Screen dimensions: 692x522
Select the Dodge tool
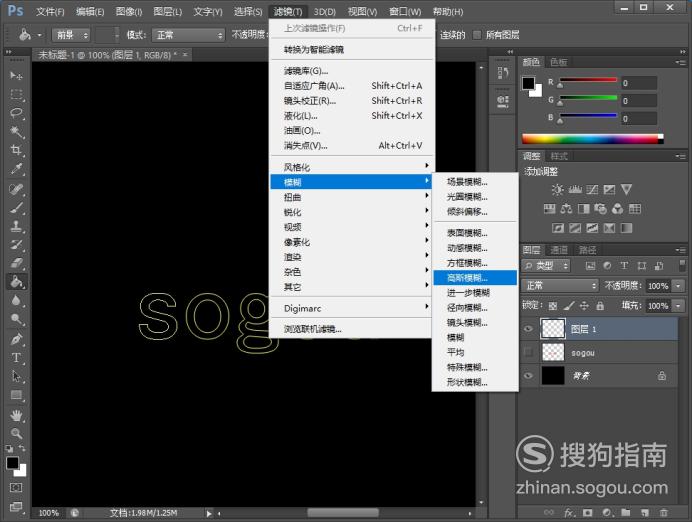16,319
